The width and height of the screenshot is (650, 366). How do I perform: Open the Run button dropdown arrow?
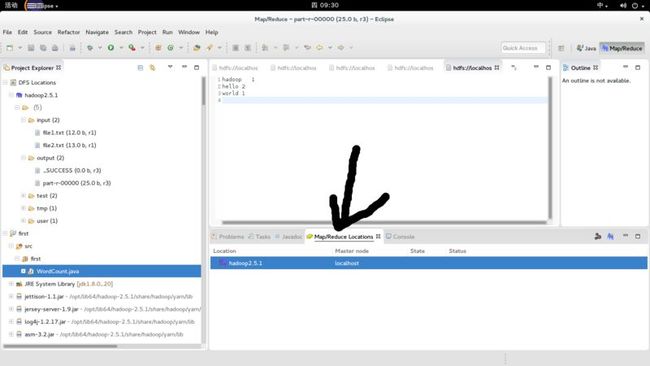121,48
